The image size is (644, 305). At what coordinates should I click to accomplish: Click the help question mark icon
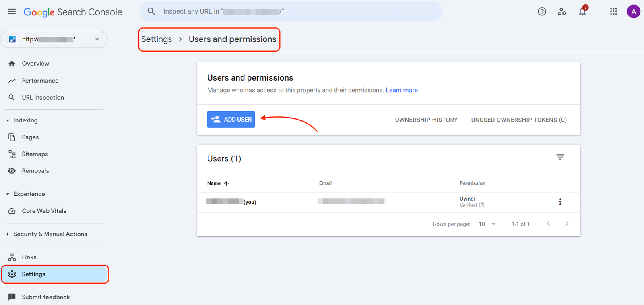click(x=542, y=12)
